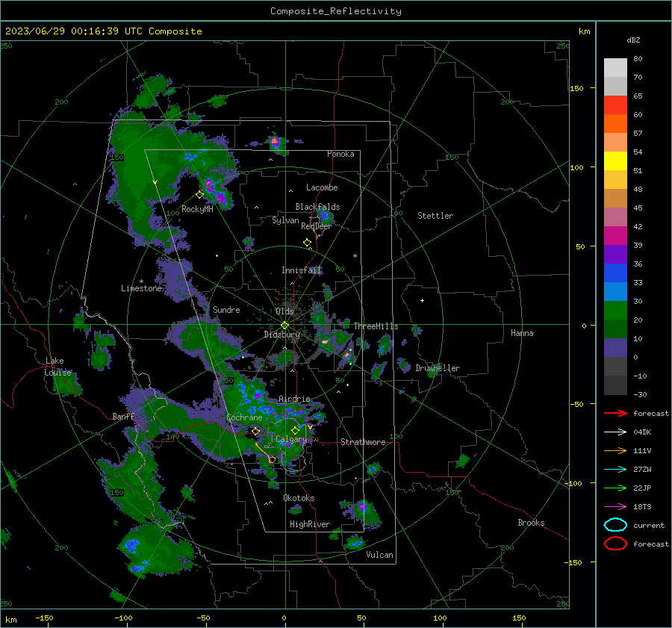The width and height of the screenshot is (672, 628).
Task: Click the Blackfalds label
Action: (317, 207)
